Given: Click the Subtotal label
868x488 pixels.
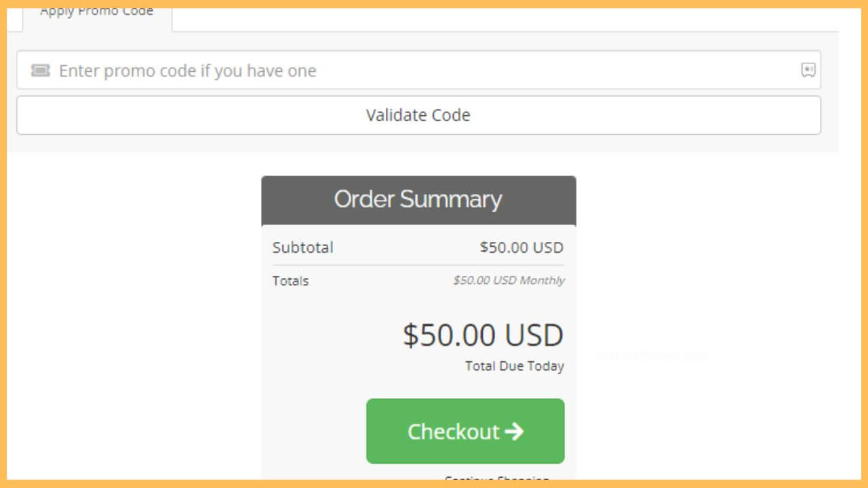Looking at the screenshot, I should (302, 247).
